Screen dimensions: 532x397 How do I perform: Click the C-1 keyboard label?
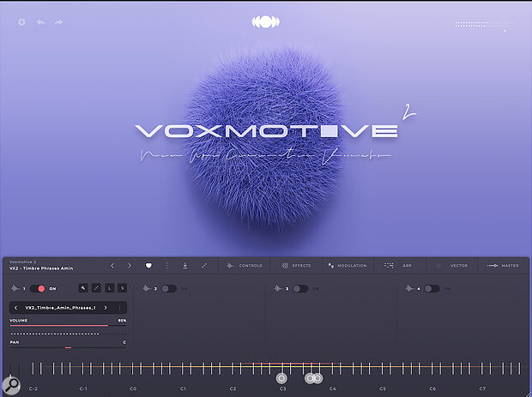83,388
